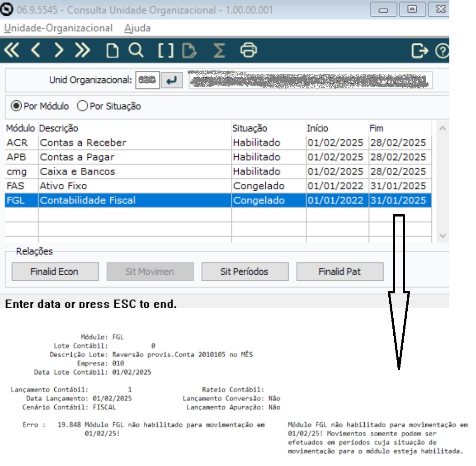
Task: Click the Módulo column header
Action: 21,128
